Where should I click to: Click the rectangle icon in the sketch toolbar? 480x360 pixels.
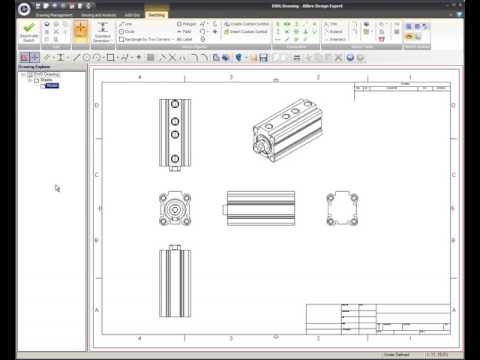tap(110, 58)
